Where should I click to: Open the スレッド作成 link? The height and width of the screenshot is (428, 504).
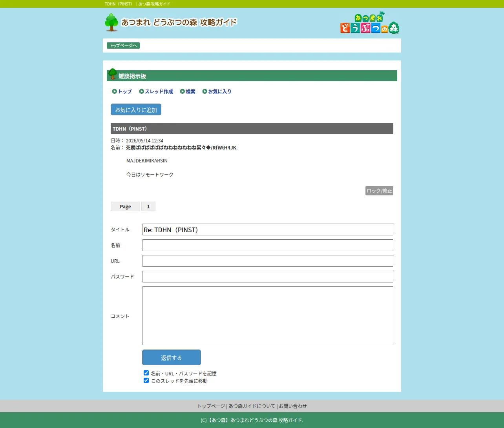[x=159, y=91]
